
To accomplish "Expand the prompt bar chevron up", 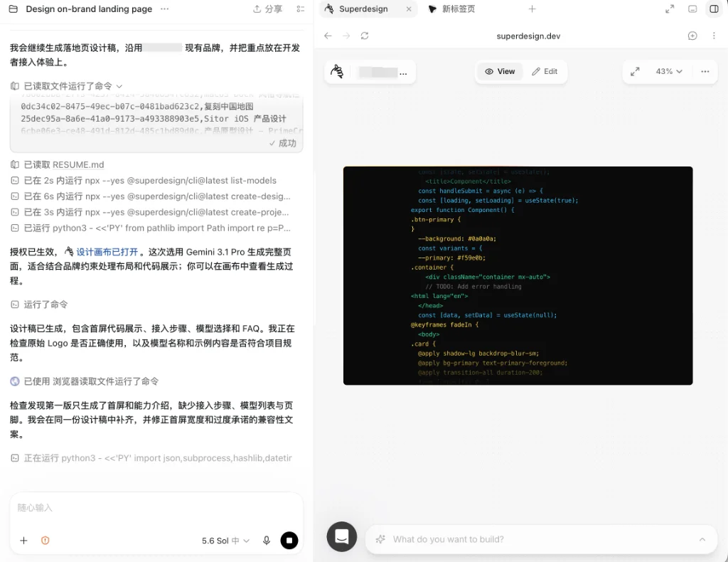I will (702, 539).
